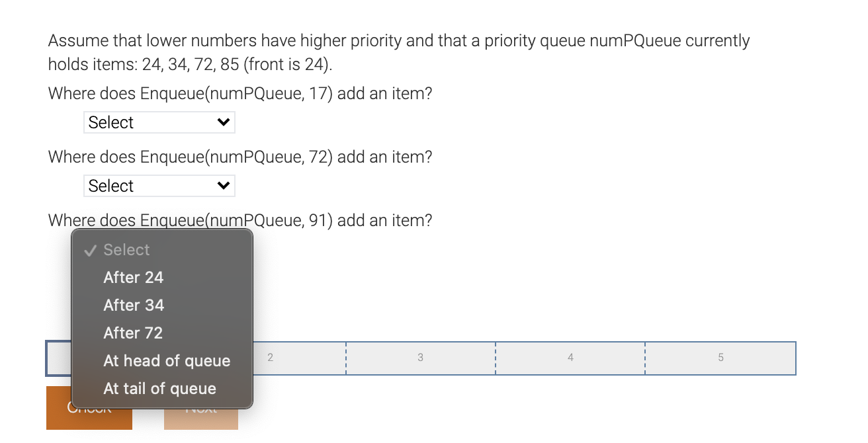868x443 pixels.
Task: Click step 3 on the progress bar
Action: (x=420, y=357)
